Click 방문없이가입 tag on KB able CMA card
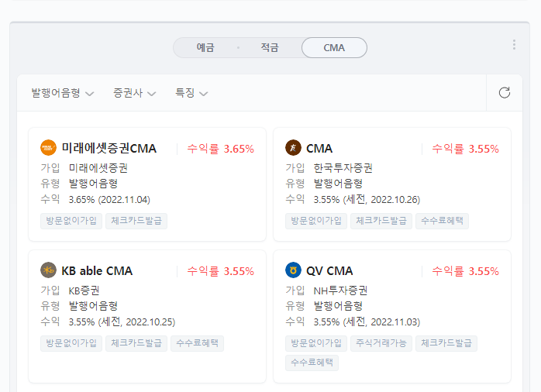Viewport: 541px width, 392px height. pyautogui.click(x=71, y=343)
